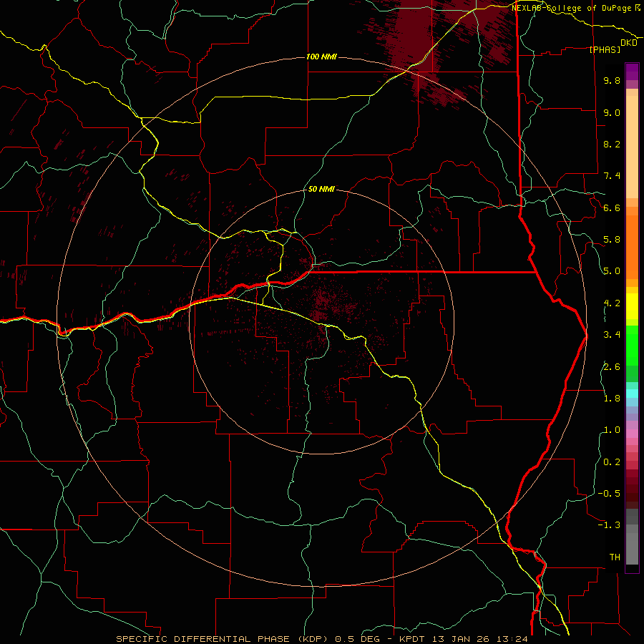The image size is (644, 644).
Task: Click the -0.5 value on color scale
Action: [x=609, y=494]
